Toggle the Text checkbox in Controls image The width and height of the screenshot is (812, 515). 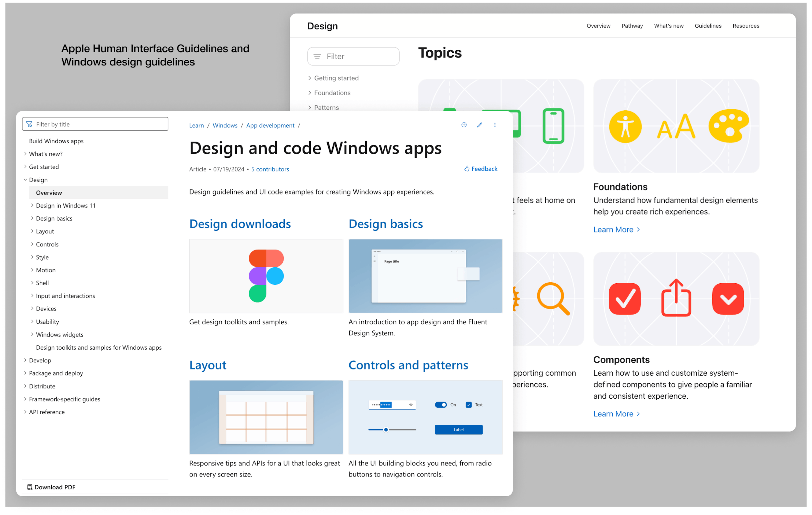coord(468,405)
